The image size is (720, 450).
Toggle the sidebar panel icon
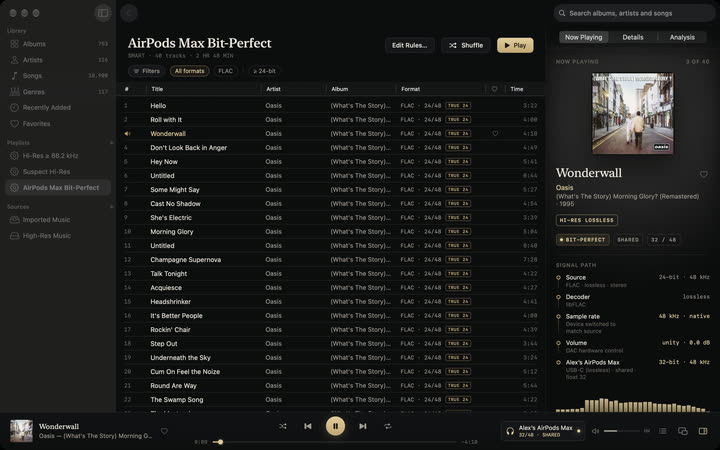103,13
